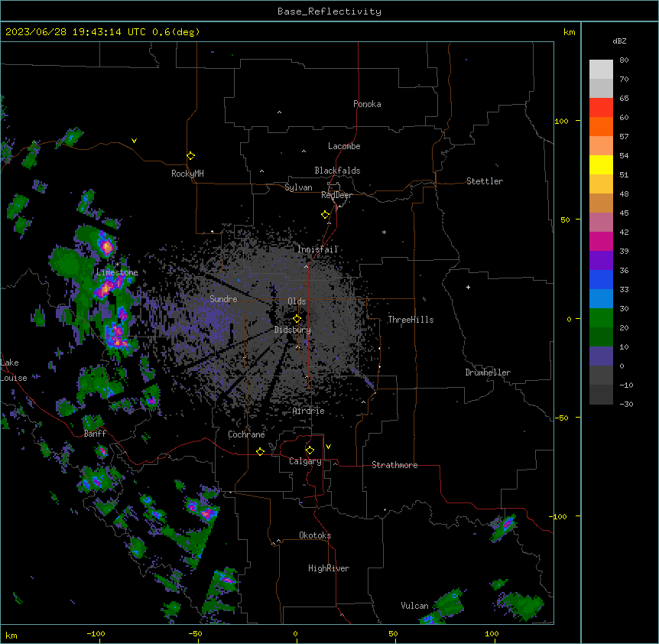Click the radar site diamond between Olds and Didsbury
659x644 pixels.
297,318
